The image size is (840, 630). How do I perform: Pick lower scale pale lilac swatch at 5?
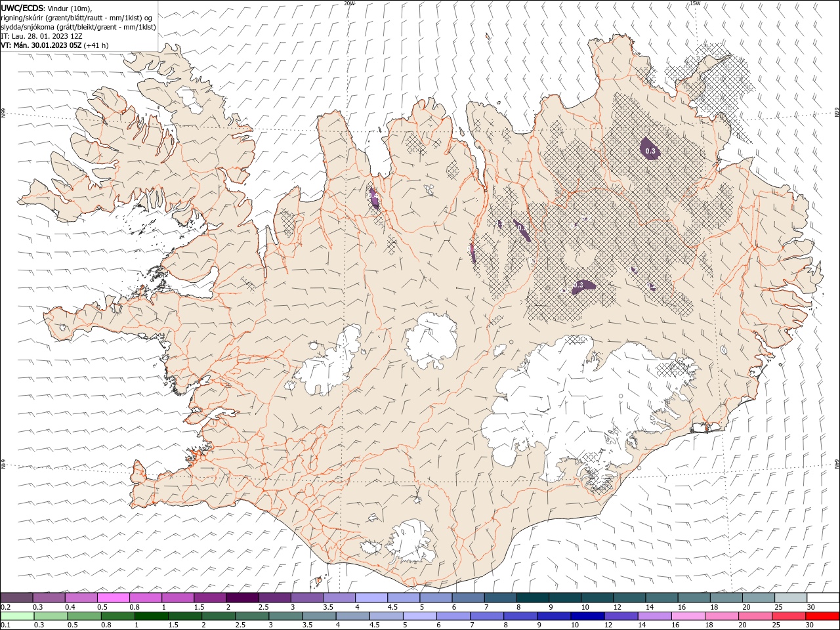(419, 616)
